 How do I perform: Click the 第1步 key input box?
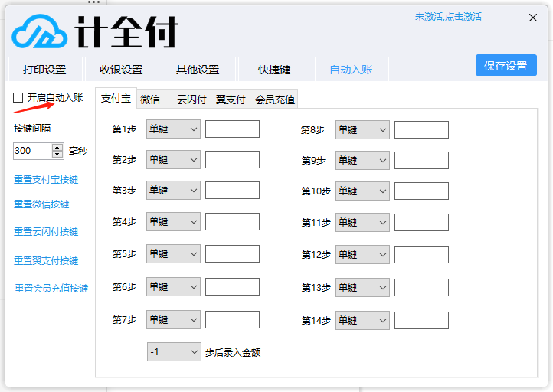click(x=232, y=129)
